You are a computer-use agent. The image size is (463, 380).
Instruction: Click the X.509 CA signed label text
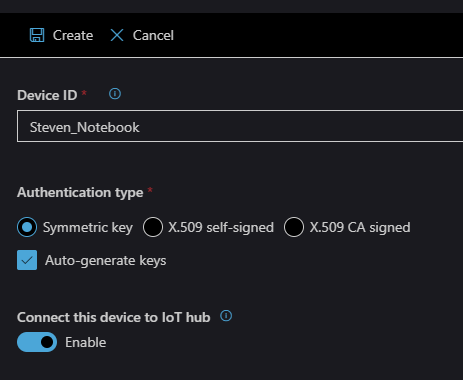(x=360, y=228)
